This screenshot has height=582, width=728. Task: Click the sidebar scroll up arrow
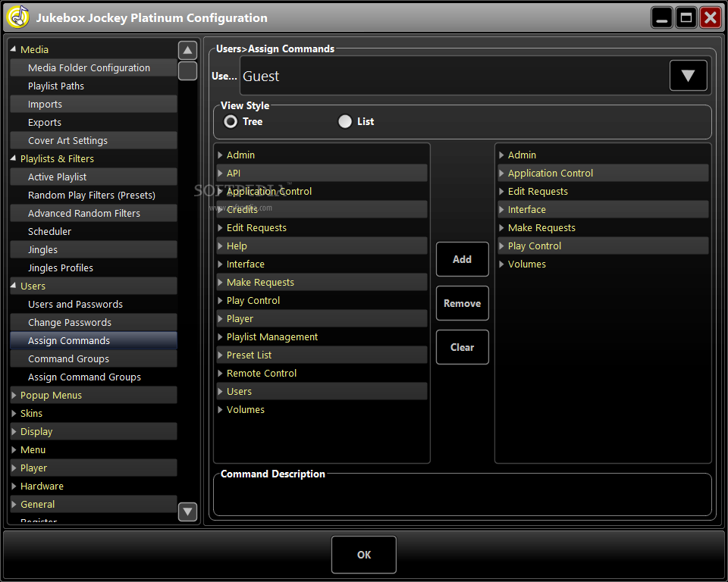click(x=187, y=50)
